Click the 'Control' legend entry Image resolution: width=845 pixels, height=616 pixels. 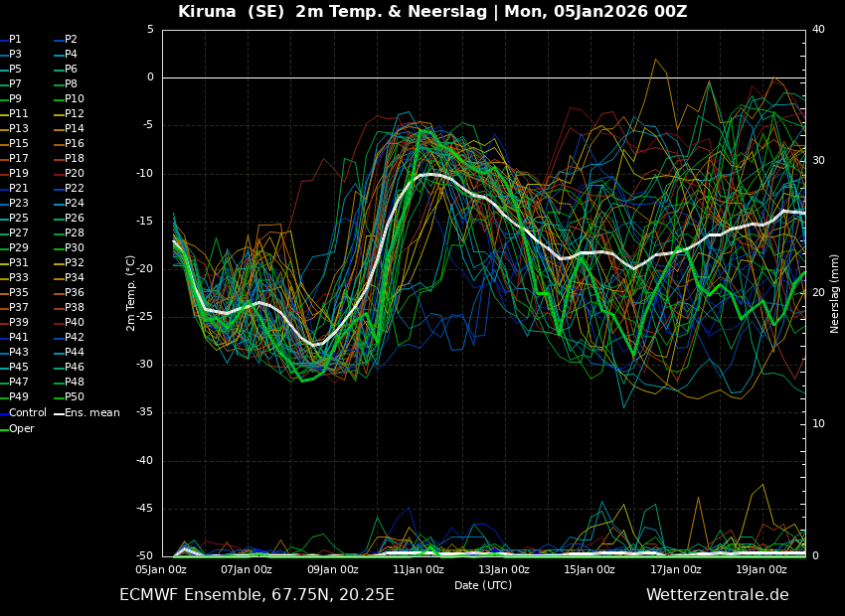[23, 413]
